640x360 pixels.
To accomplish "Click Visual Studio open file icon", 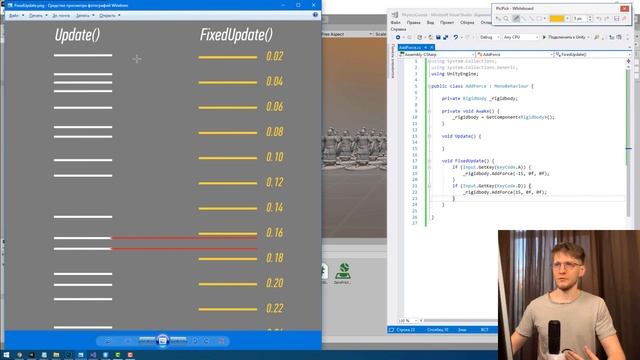I will tap(430, 37).
